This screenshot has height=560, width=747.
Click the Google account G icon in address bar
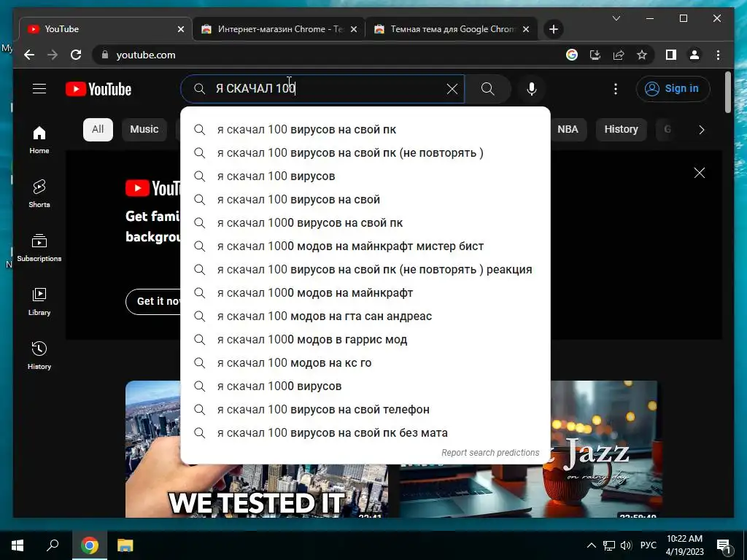572,55
